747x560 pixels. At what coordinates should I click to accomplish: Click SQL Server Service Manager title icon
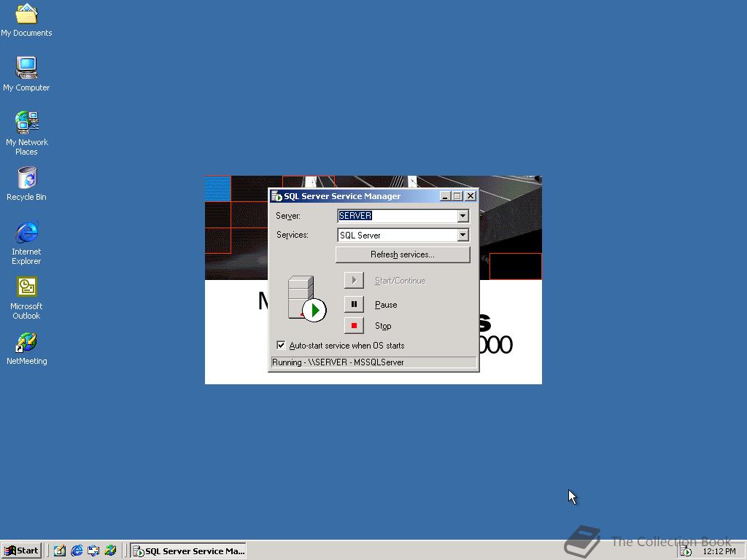(276, 196)
